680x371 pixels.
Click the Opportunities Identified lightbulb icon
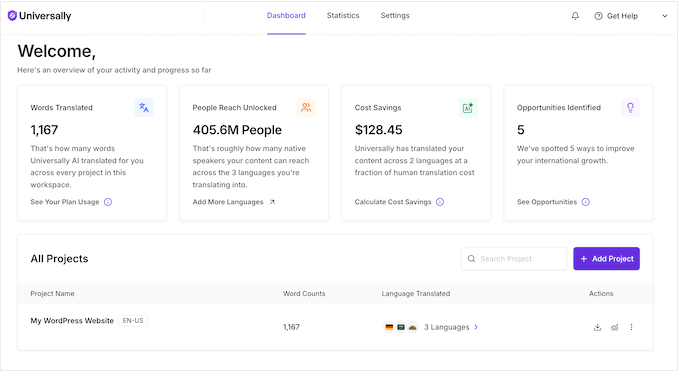point(630,108)
